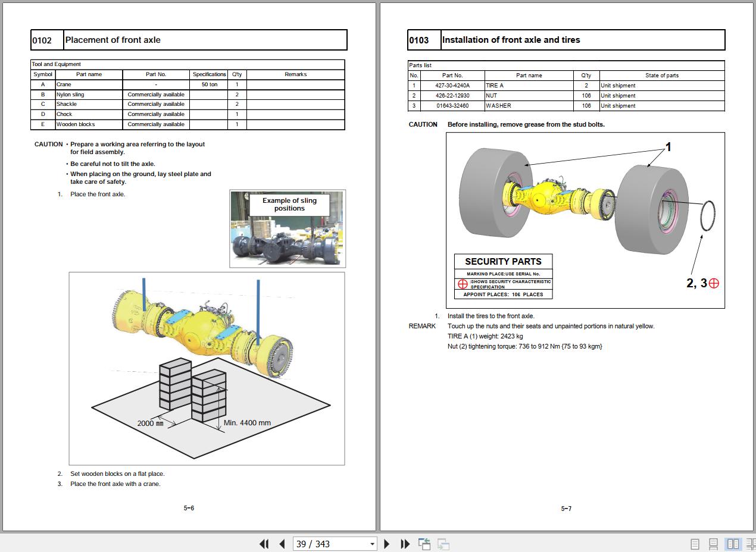Screen dimensions: 756x552
Task: Click the front axle placement diagram
Action: coord(207,368)
